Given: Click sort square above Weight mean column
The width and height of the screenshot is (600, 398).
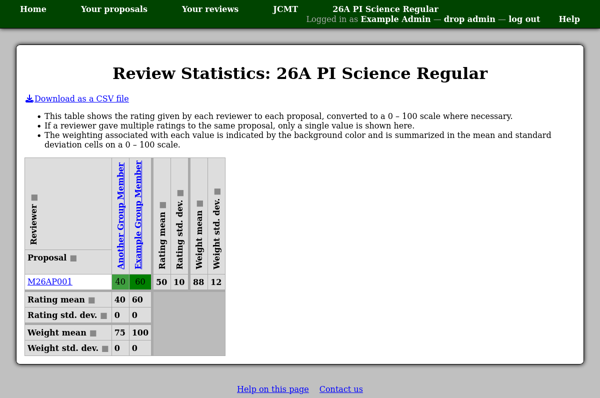Looking at the screenshot, I should point(199,204).
